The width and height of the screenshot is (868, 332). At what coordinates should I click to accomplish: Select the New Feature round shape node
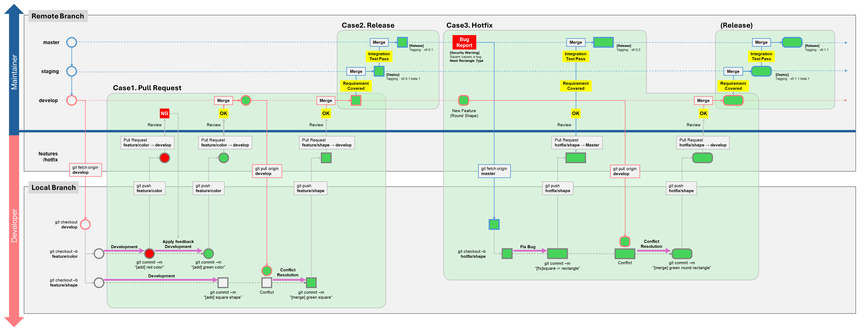(x=464, y=100)
